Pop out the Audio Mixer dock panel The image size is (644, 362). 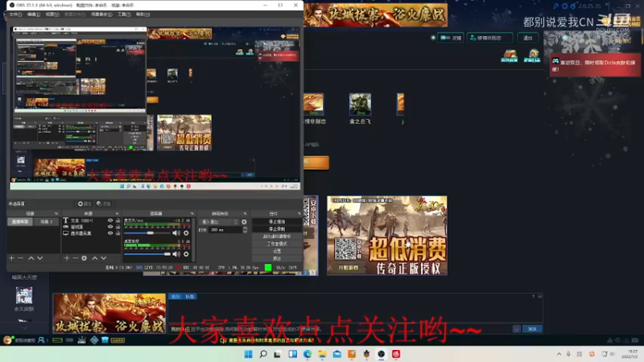(x=192, y=213)
